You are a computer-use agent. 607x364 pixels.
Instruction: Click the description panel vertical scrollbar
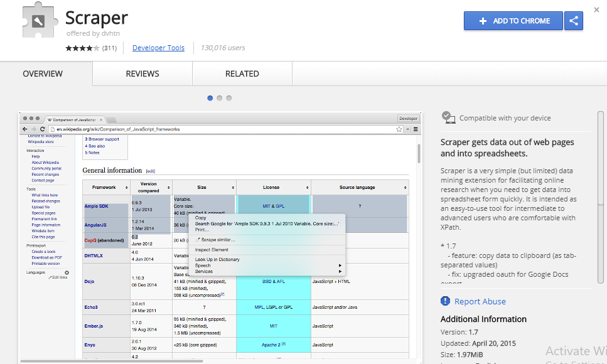601,198
